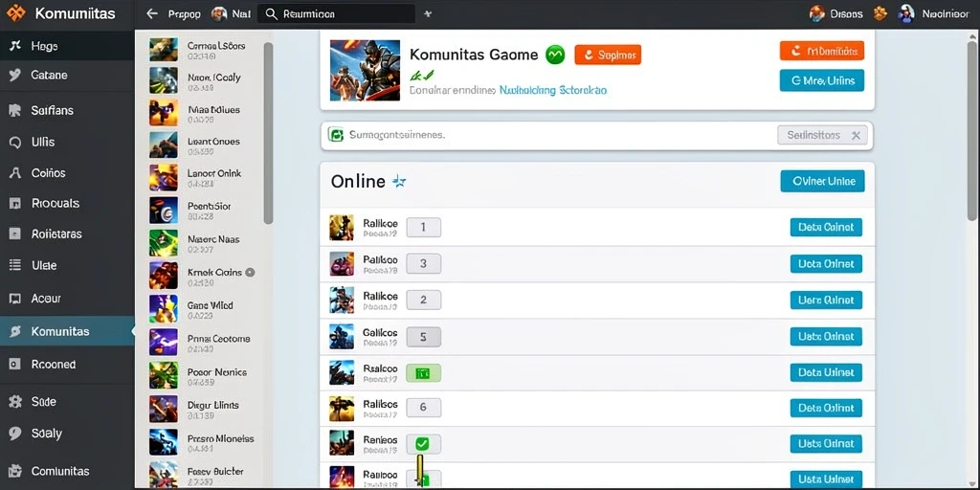Select the Komunitas sidebar item

coord(67,331)
